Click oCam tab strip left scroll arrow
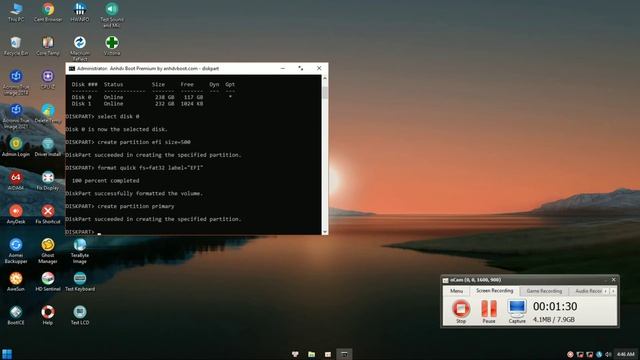Image resolution: width=640 pixels, height=360 pixels. coord(606,291)
